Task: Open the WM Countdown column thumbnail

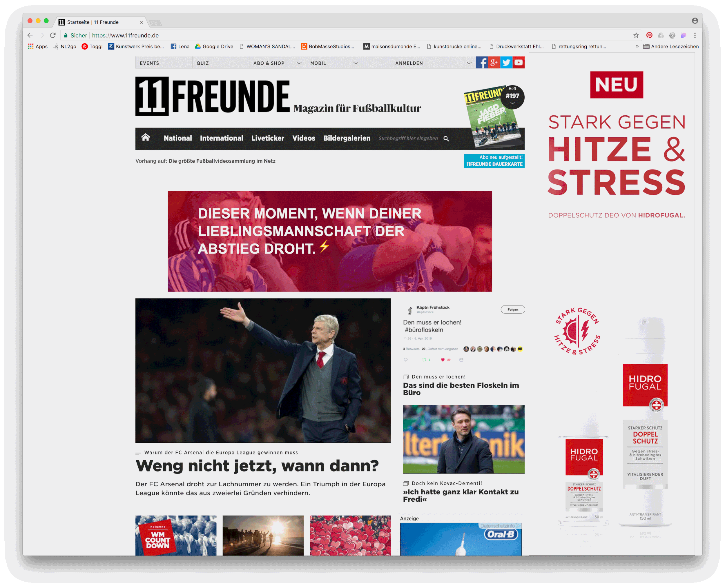Action: (x=176, y=535)
